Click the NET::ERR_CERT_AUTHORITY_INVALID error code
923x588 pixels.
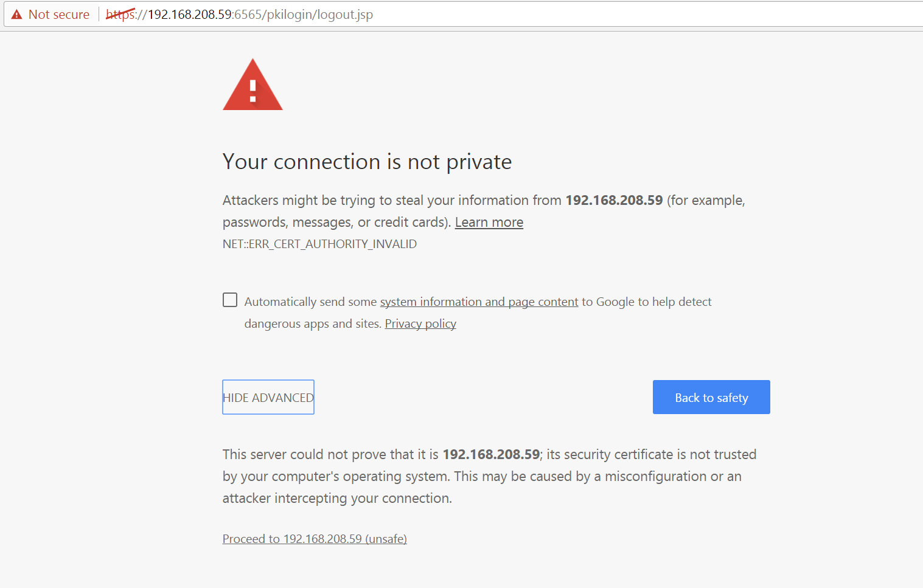pyautogui.click(x=319, y=244)
